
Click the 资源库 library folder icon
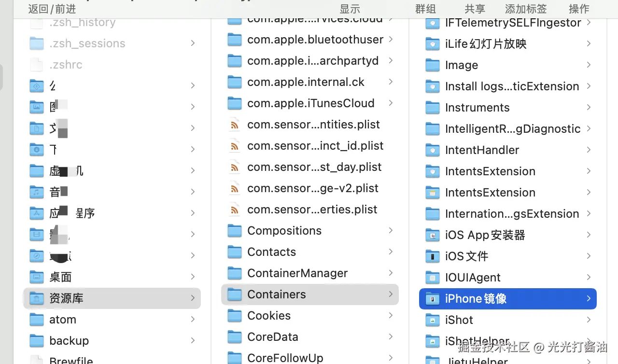[x=37, y=298]
